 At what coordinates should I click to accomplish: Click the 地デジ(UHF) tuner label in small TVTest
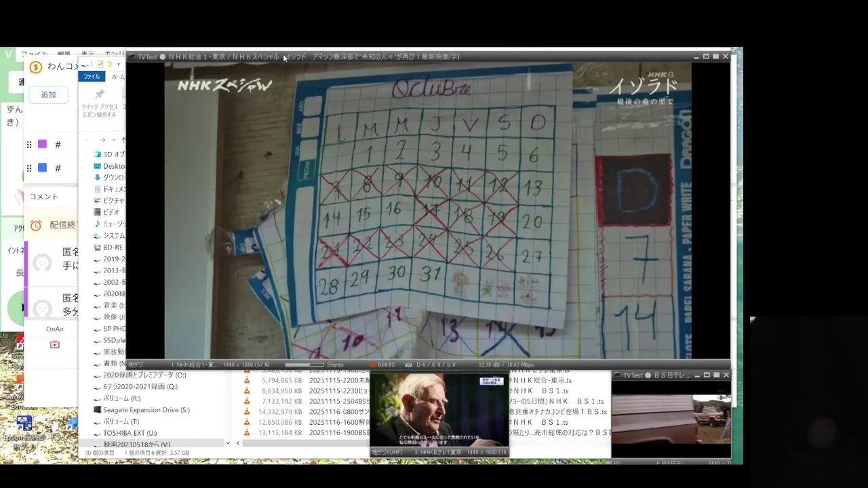coord(388,451)
